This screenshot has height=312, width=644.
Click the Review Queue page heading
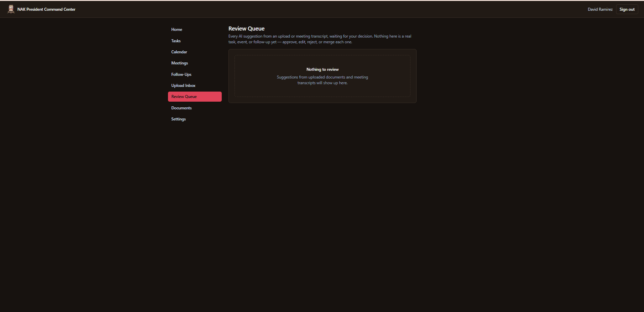pyautogui.click(x=247, y=29)
